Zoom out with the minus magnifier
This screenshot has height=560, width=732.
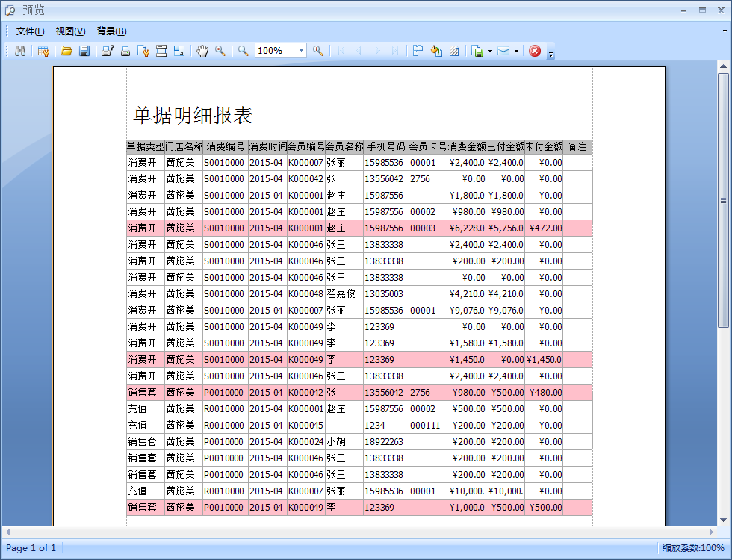click(x=244, y=51)
